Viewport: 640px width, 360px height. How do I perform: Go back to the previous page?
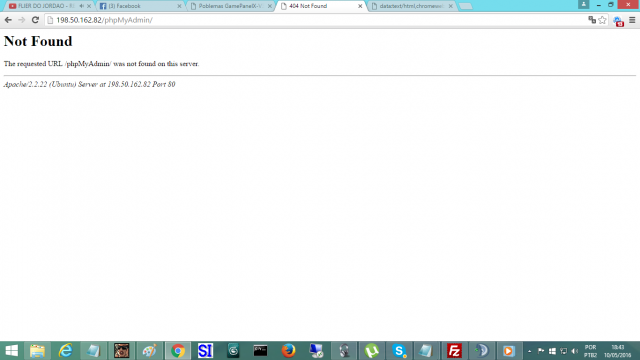point(8,20)
